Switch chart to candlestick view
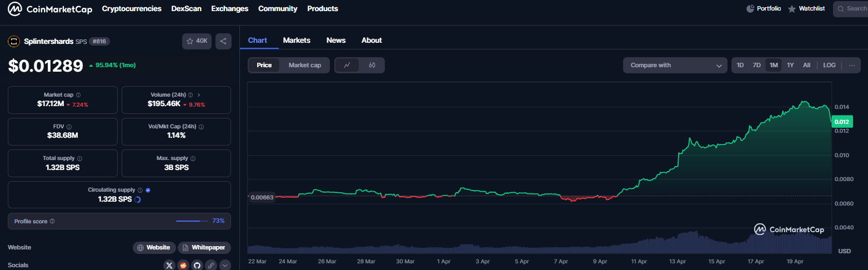Screen dimensions: 868x270 (372, 65)
